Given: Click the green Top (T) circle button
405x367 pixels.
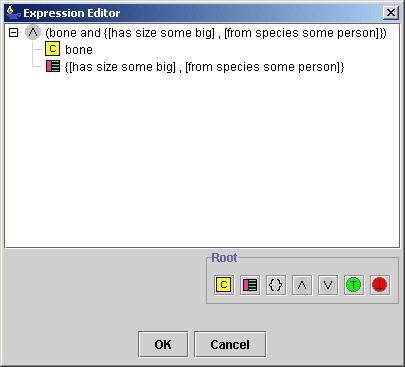Looking at the screenshot, I should pyautogui.click(x=354, y=285).
